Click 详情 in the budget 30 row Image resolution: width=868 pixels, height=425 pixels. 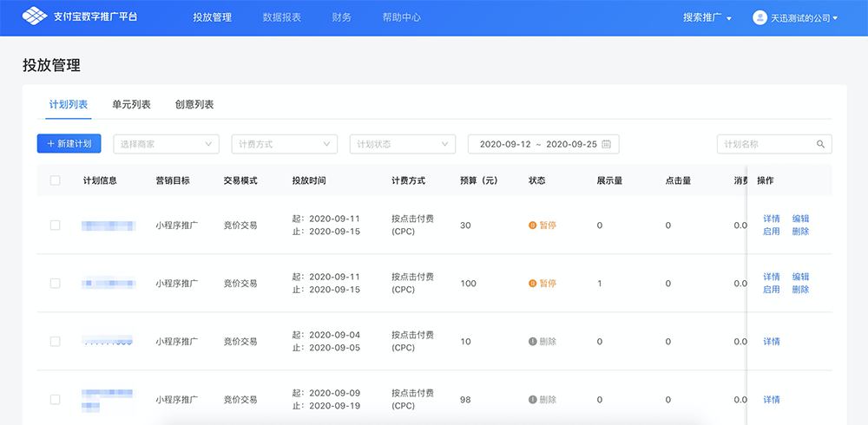tap(771, 219)
